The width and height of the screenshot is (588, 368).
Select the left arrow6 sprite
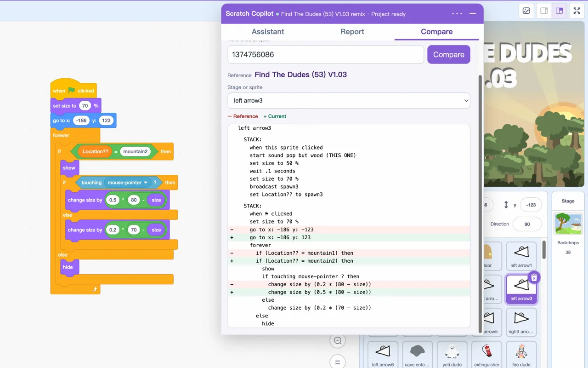383,355
